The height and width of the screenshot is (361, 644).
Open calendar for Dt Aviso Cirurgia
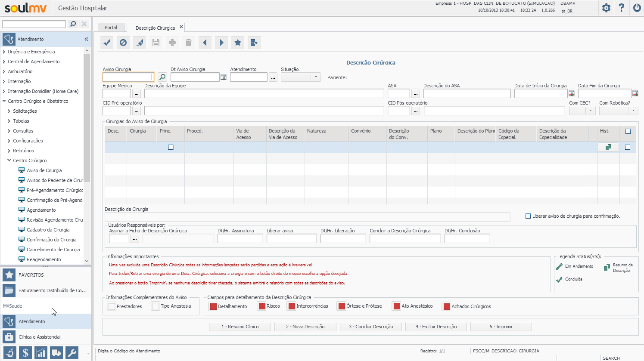pos(224,77)
